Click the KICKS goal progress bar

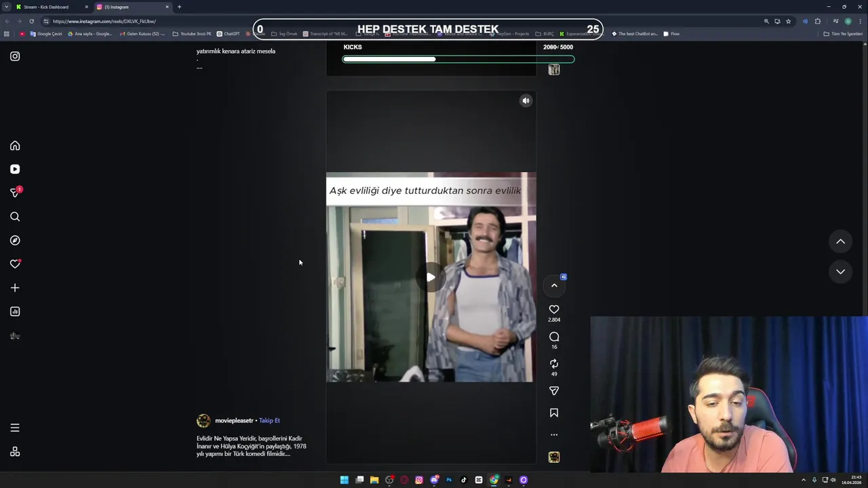(458, 59)
